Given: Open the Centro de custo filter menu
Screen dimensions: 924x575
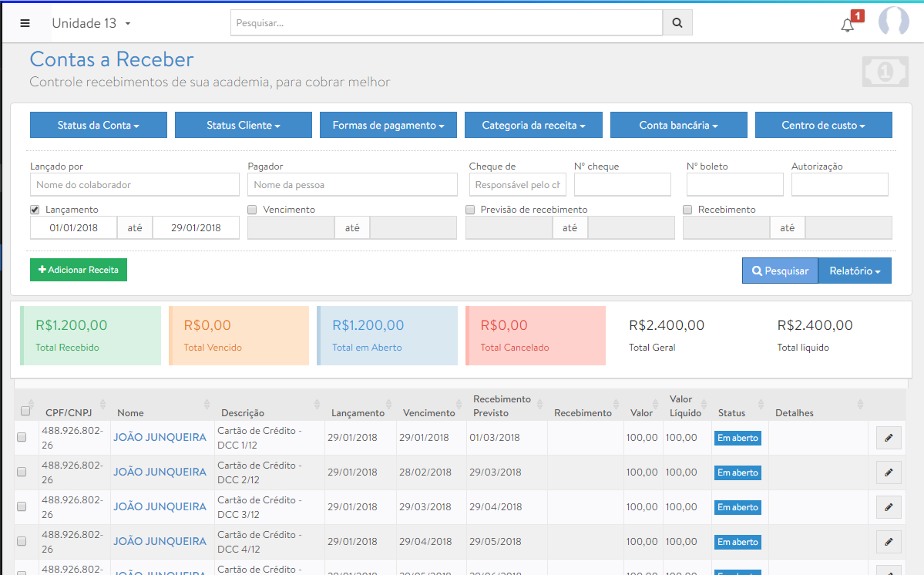Looking at the screenshot, I should click(x=823, y=125).
